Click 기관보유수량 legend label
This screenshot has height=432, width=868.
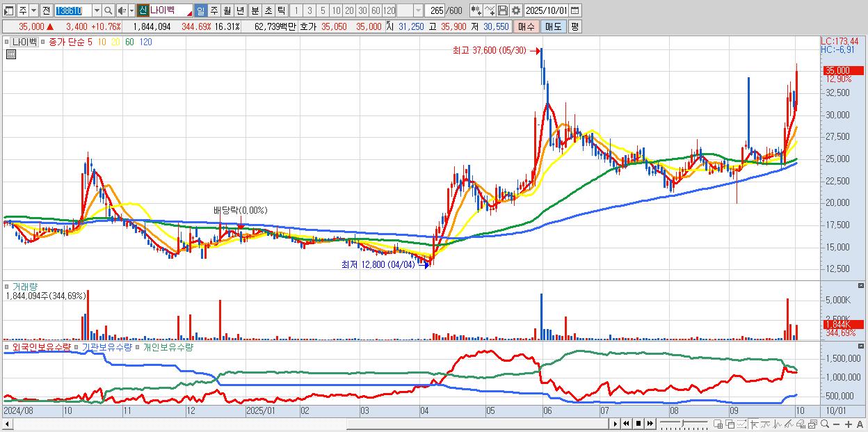tap(106, 346)
